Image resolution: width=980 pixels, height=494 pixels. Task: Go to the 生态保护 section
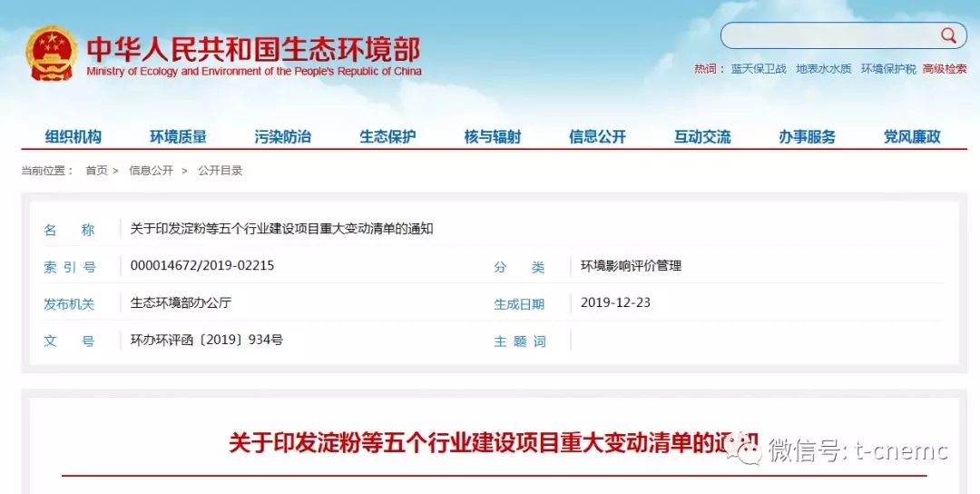pos(387,137)
